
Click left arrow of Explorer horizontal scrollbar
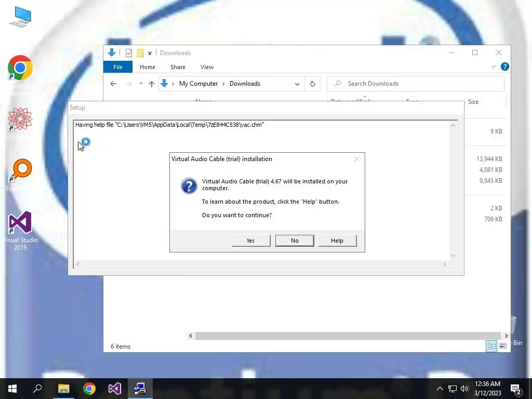191,336
